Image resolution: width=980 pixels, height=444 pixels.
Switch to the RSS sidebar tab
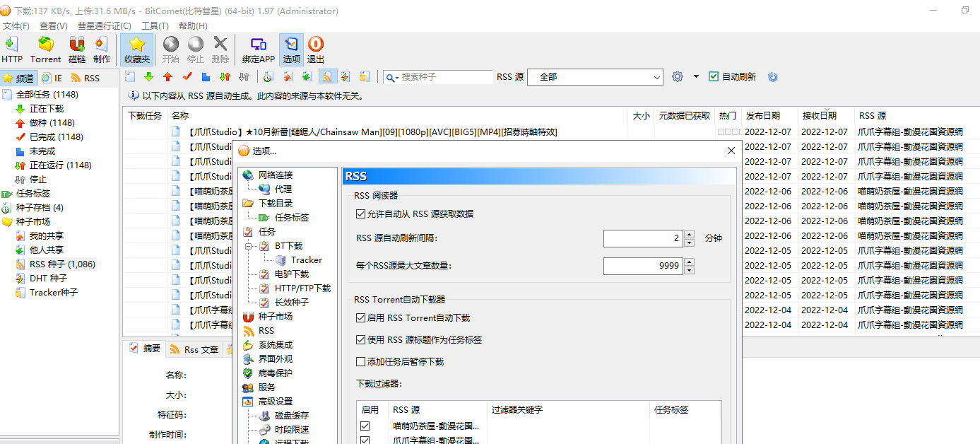[85, 78]
